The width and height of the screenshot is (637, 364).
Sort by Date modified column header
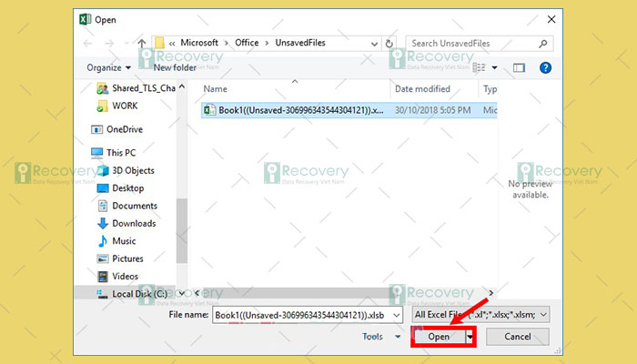click(422, 89)
